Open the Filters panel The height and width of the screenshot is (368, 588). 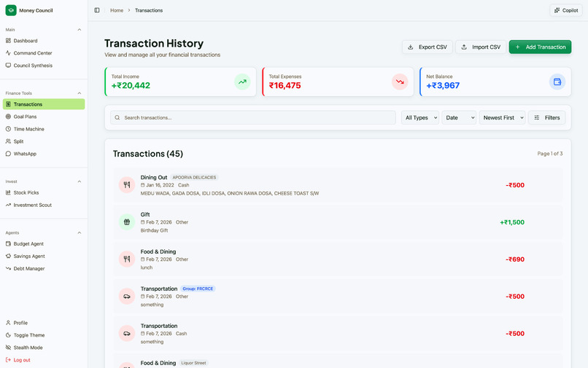(546, 117)
